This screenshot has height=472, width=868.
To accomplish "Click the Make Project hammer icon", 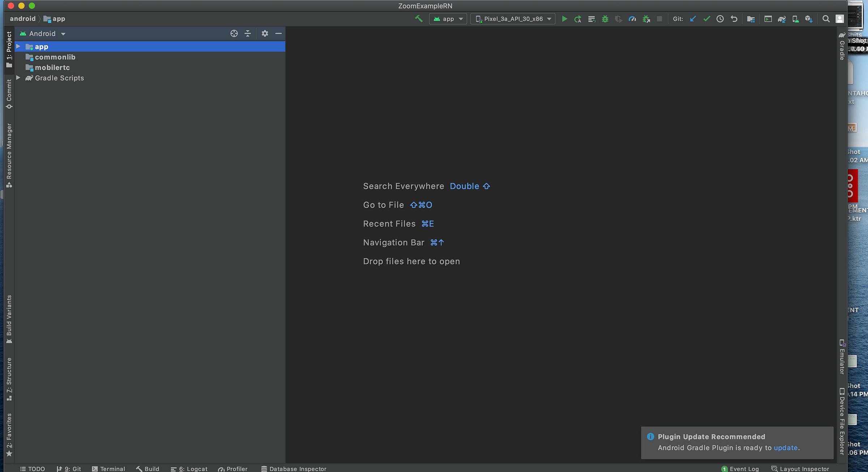I will pyautogui.click(x=419, y=19).
